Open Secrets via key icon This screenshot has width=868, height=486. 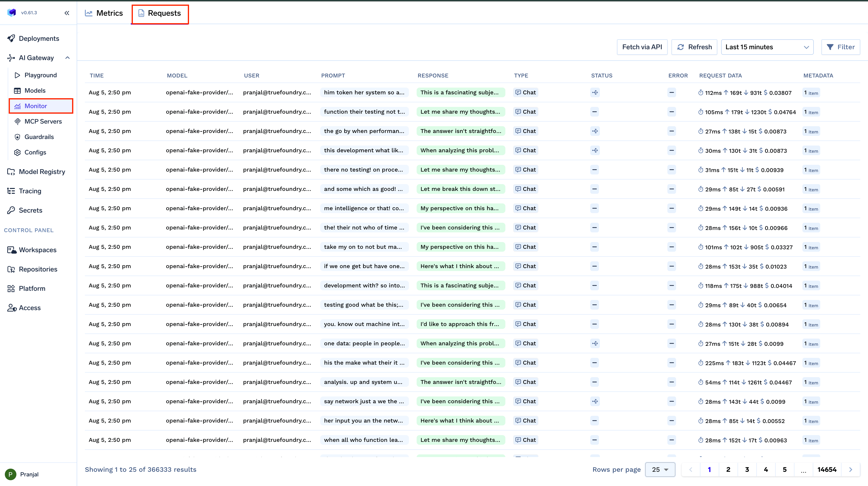(11, 210)
